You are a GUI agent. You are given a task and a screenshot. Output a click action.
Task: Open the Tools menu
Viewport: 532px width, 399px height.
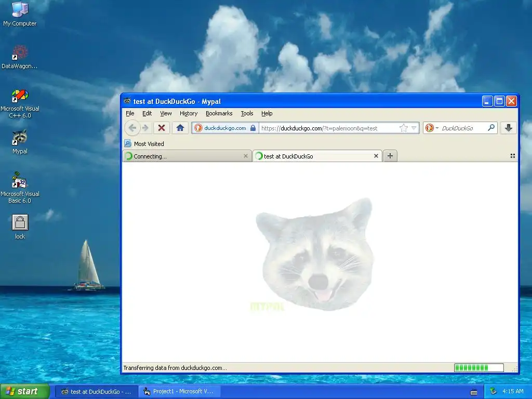click(x=247, y=113)
